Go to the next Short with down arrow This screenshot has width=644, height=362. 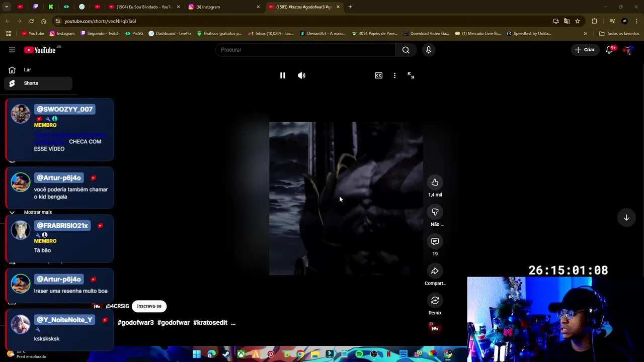[x=626, y=218]
